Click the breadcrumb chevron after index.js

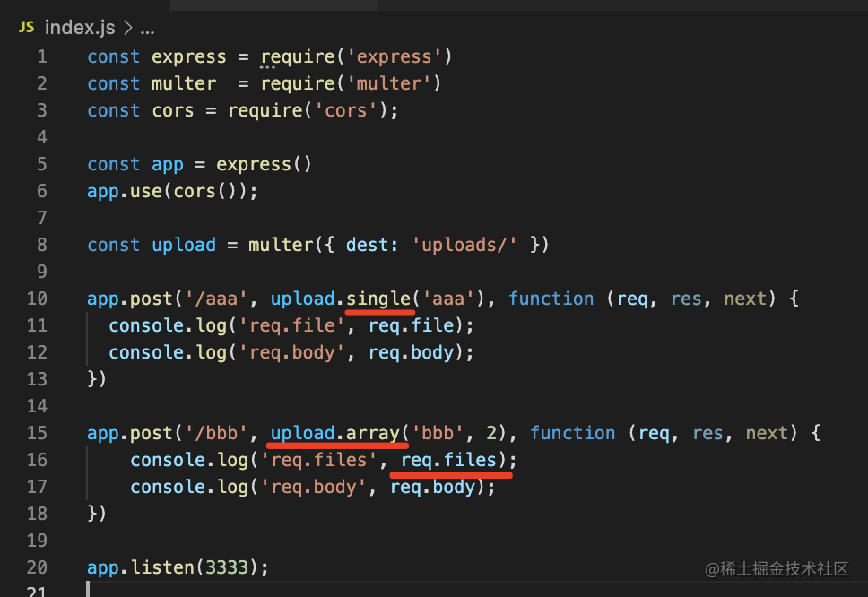tap(128, 27)
